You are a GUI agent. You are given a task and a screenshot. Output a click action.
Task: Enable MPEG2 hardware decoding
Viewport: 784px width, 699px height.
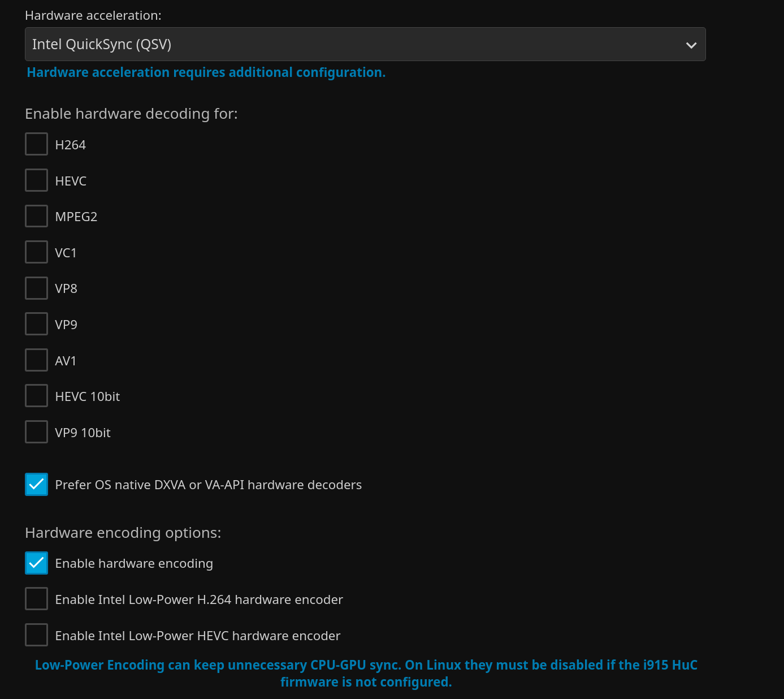click(36, 215)
